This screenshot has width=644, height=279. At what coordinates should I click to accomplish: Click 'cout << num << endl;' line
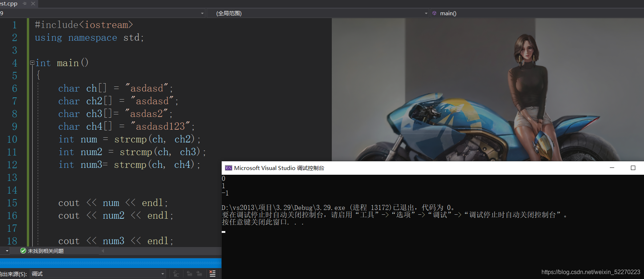pos(113,203)
